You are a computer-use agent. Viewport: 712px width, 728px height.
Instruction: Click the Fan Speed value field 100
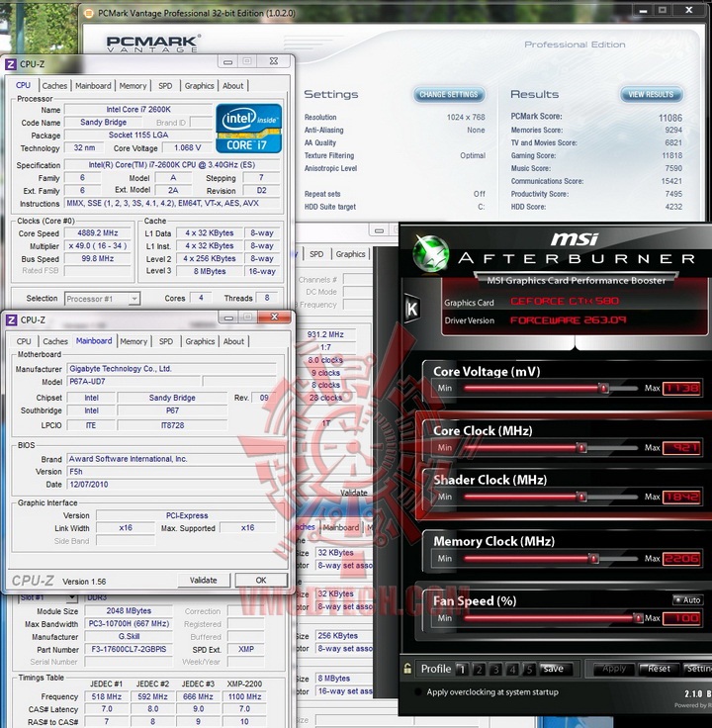[x=681, y=618]
